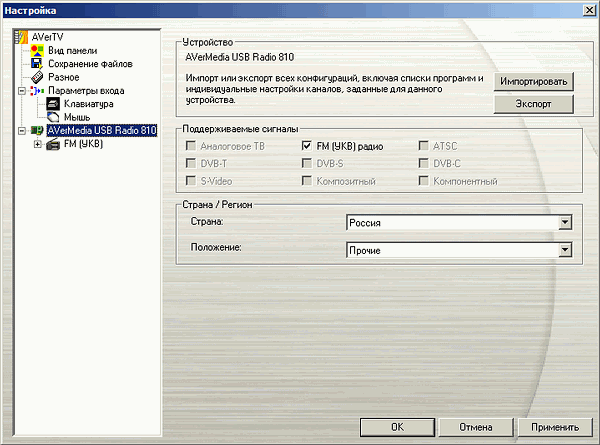Click the Клавиатура keyboard icon

click(53, 104)
